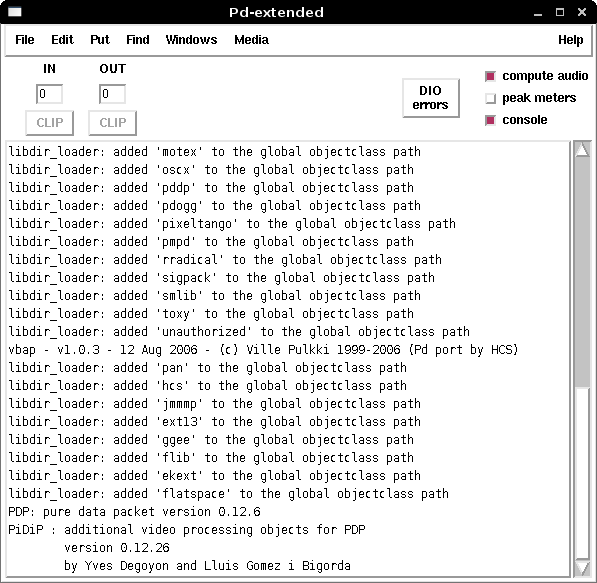Click the PDP pure data packet version line
The height and width of the screenshot is (583, 597).
(x=134, y=512)
